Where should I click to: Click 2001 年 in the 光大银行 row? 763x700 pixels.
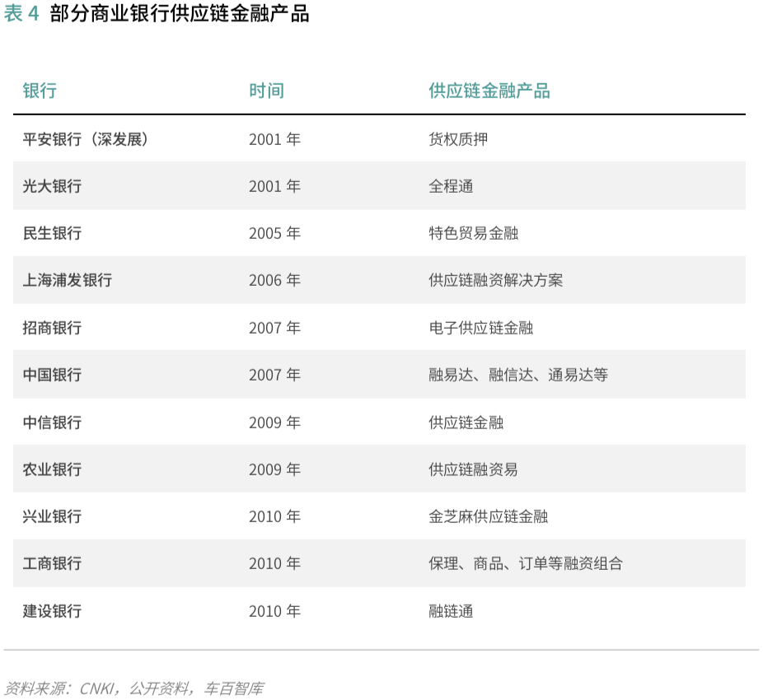tap(275, 186)
